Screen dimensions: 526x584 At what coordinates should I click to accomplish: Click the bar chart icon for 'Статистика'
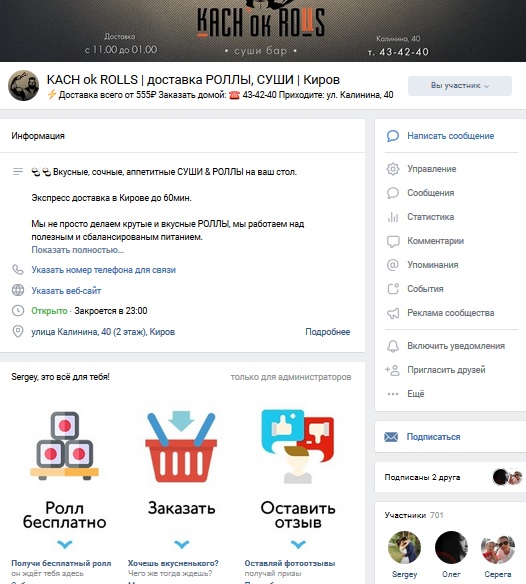tap(393, 217)
